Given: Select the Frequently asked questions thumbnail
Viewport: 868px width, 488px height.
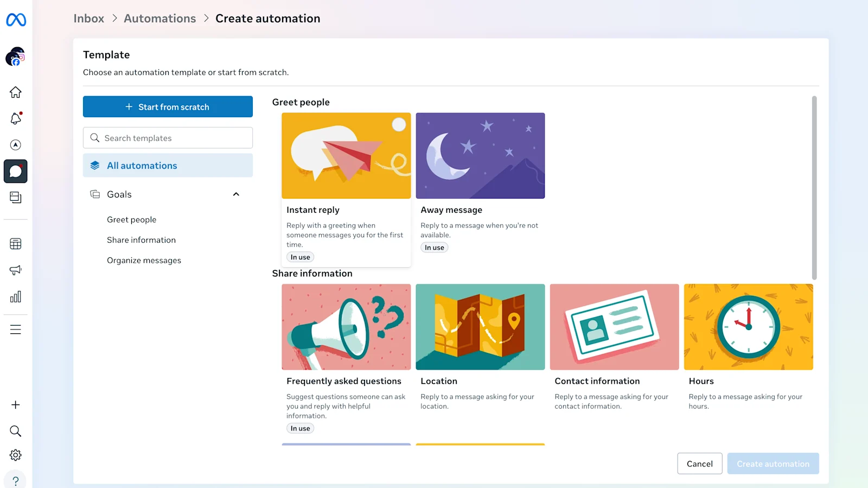Looking at the screenshot, I should [x=346, y=327].
